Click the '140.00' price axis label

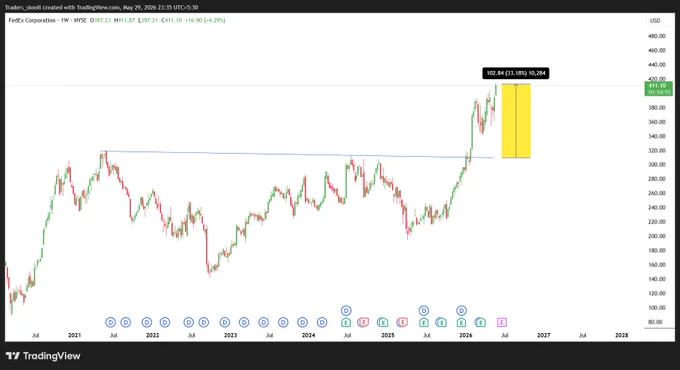pyautogui.click(x=657, y=279)
